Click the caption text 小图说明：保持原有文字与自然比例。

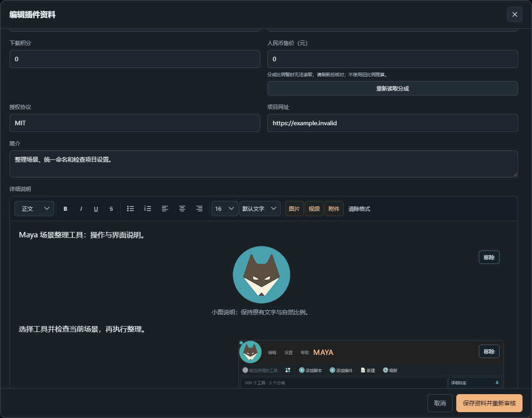point(261,312)
